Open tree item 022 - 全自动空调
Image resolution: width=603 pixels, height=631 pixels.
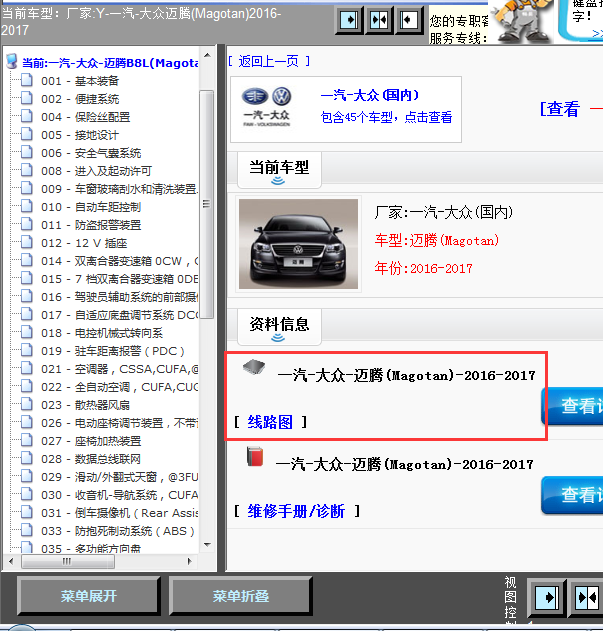pos(120,387)
